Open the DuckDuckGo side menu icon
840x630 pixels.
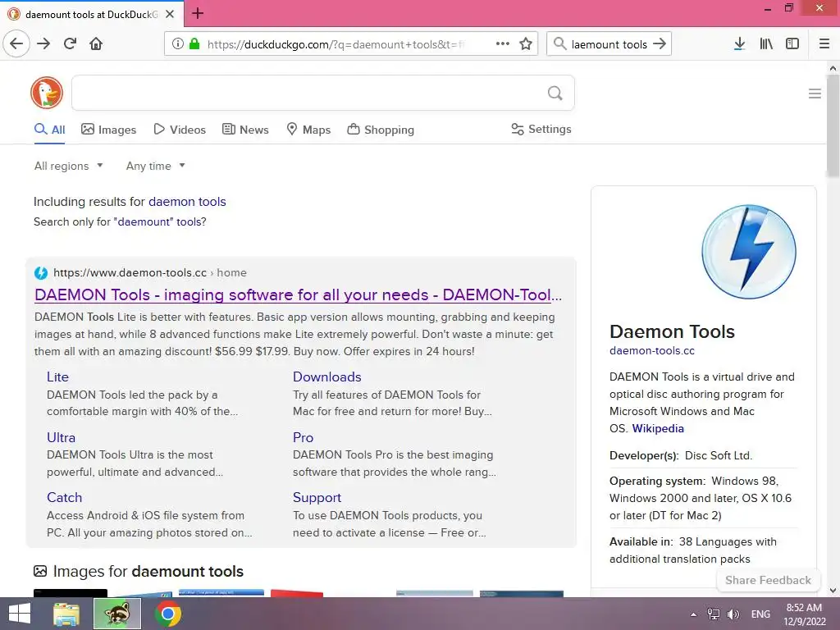pos(815,94)
